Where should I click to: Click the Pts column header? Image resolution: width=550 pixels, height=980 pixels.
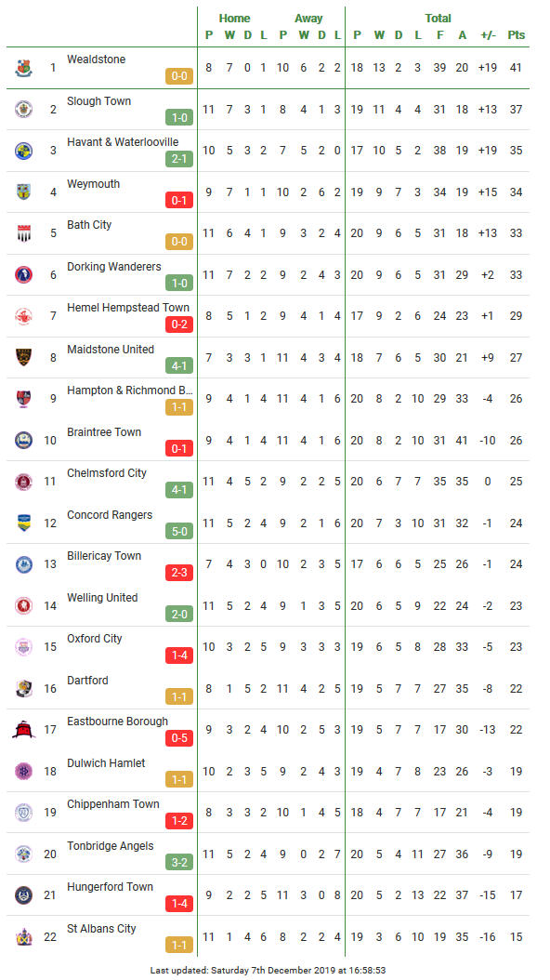point(517,35)
